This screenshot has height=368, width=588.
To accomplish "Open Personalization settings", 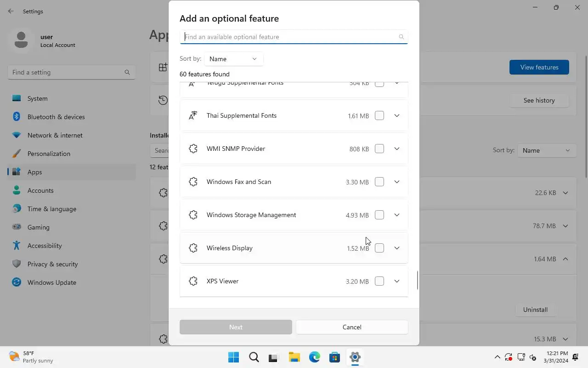I will [72, 154].
